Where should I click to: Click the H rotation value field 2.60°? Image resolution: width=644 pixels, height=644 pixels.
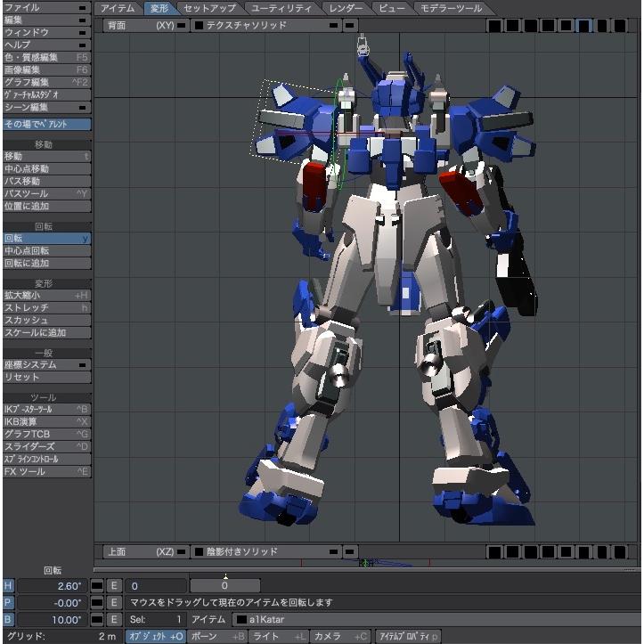coord(52,586)
